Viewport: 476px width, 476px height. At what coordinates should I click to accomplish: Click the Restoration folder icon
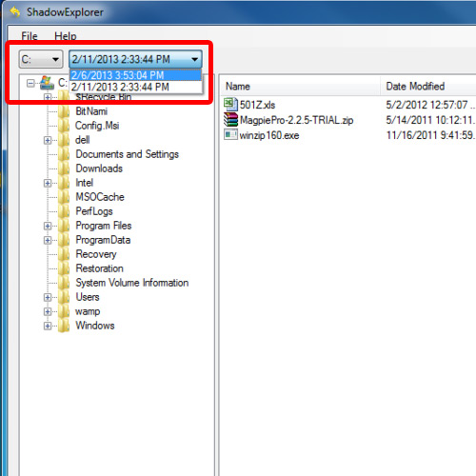64,268
